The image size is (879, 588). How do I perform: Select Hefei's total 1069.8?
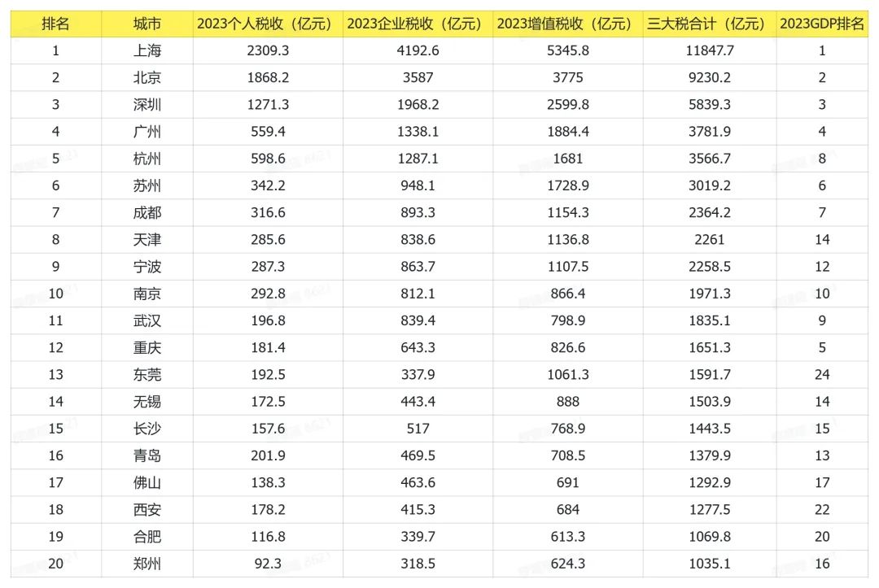710,537
